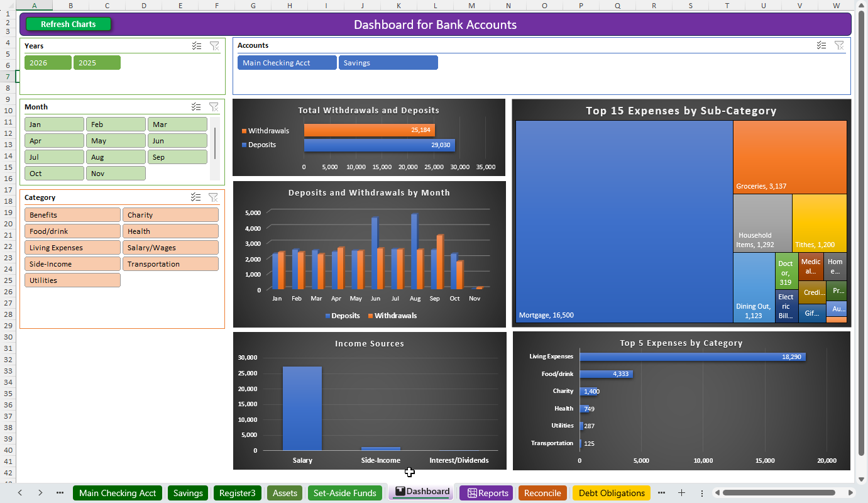Toggle multi-select in Month slicer
The height and width of the screenshot is (503, 868).
(x=197, y=107)
